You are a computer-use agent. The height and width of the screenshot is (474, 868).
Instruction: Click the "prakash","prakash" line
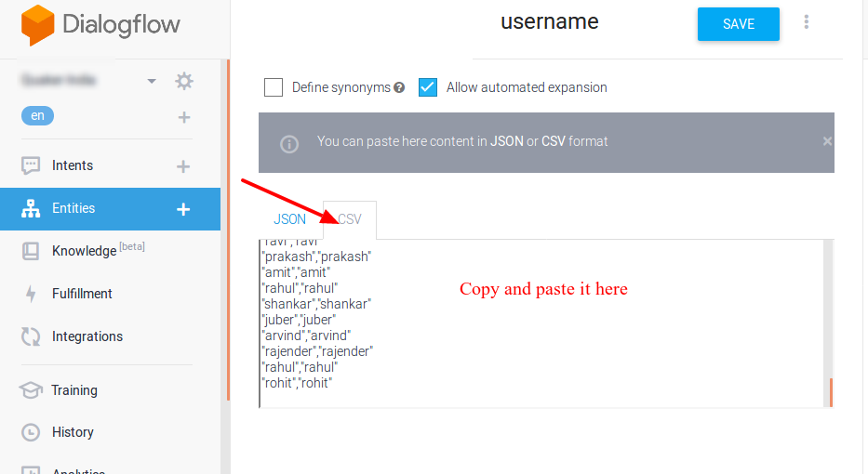coord(316,257)
